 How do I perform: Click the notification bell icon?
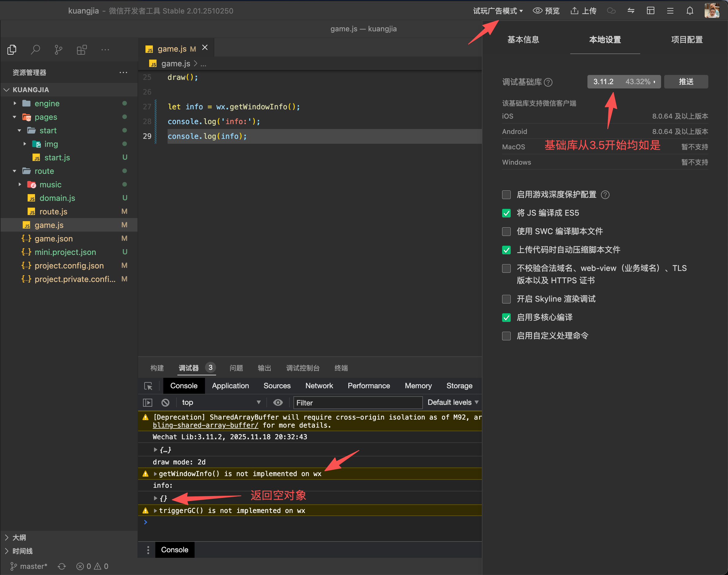(690, 11)
